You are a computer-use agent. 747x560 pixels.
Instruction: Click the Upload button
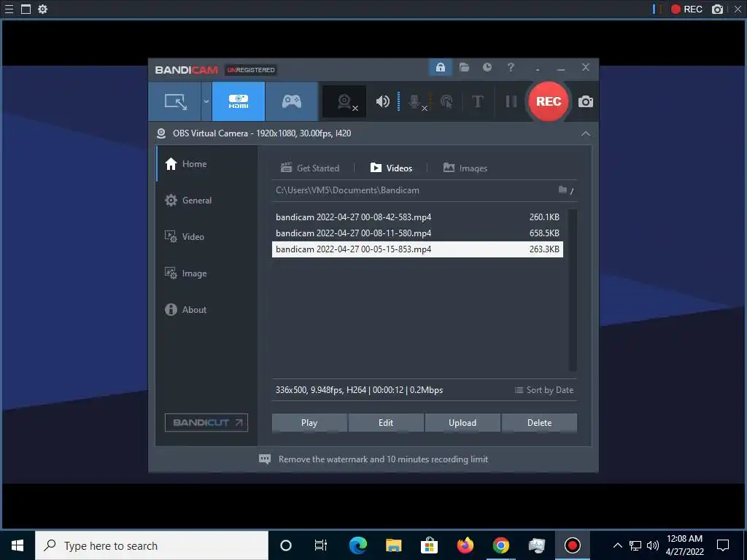462,423
